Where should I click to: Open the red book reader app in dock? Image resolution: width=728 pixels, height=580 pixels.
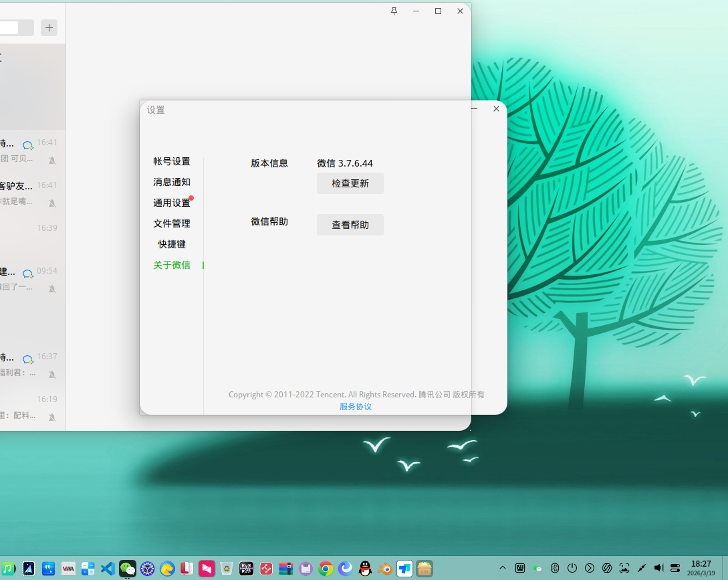(187, 569)
